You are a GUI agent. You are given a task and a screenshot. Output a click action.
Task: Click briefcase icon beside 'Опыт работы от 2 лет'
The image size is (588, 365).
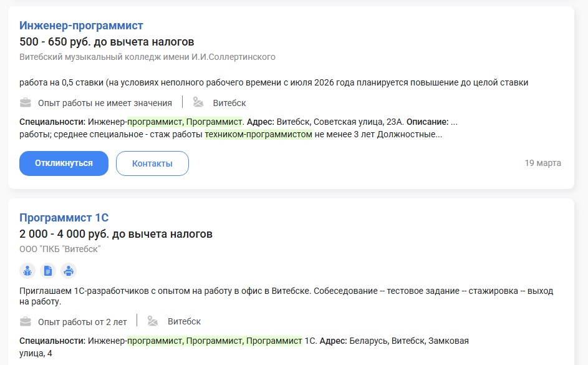pyautogui.click(x=26, y=321)
